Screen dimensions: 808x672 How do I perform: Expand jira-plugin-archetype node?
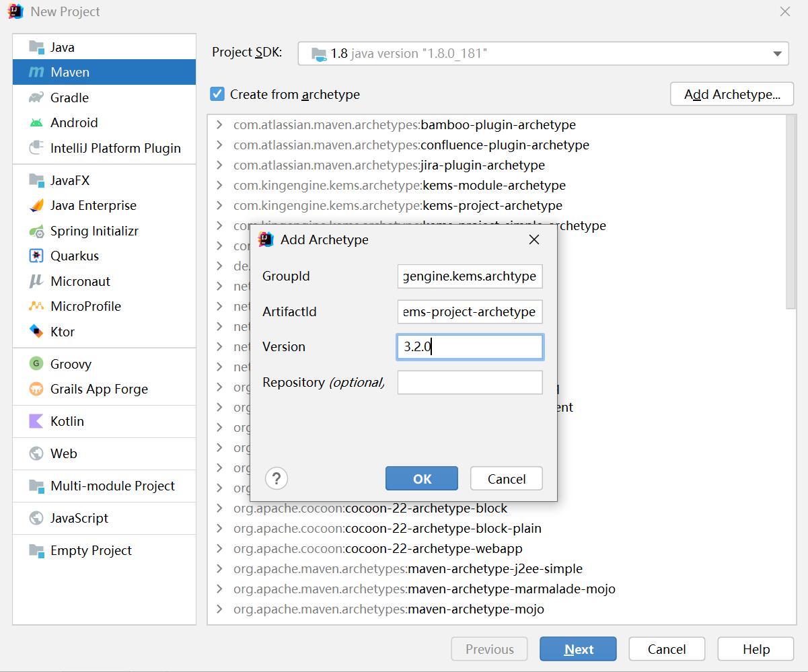click(219, 165)
